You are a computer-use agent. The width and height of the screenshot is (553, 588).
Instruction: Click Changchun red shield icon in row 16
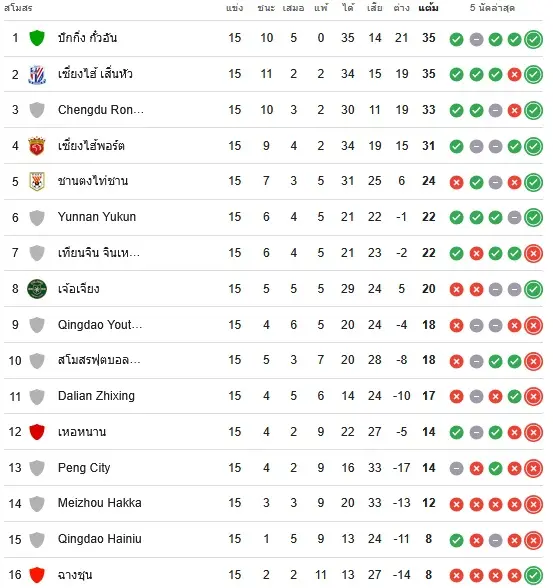(x=37, y=575)
